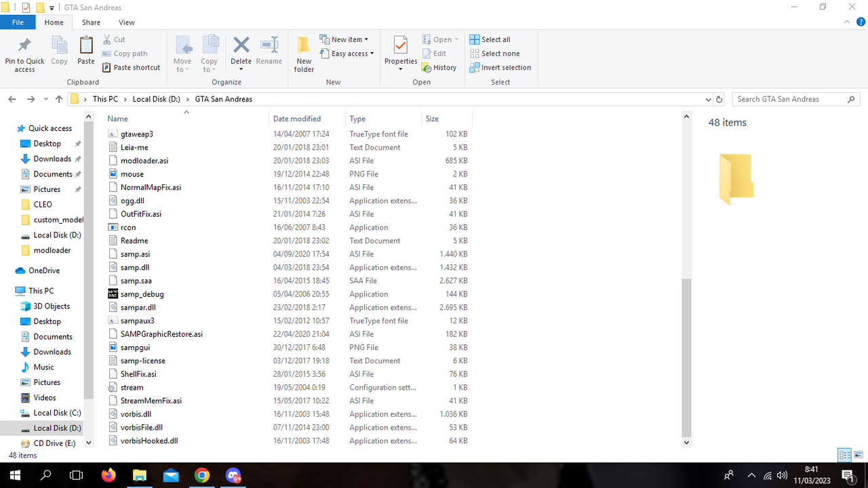Select the sampgui PNG file
This screenshot has width=868, height=488.
click(x=288, y=348)
